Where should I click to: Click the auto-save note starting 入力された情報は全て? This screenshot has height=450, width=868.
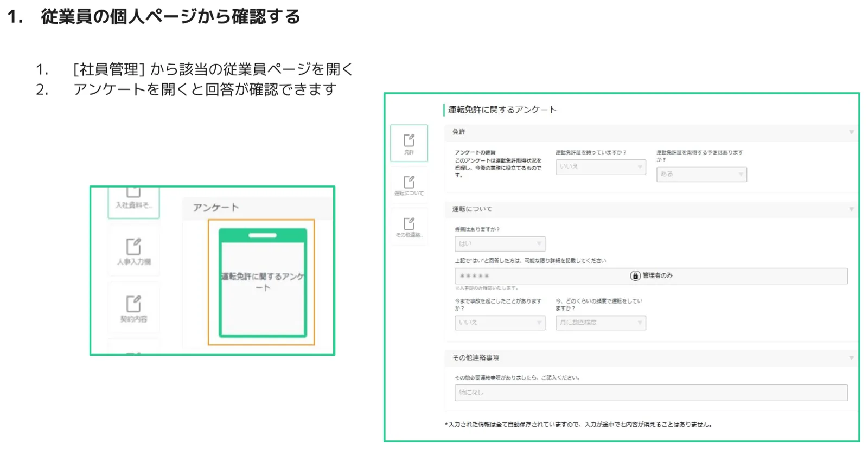[x=579, y=425]
